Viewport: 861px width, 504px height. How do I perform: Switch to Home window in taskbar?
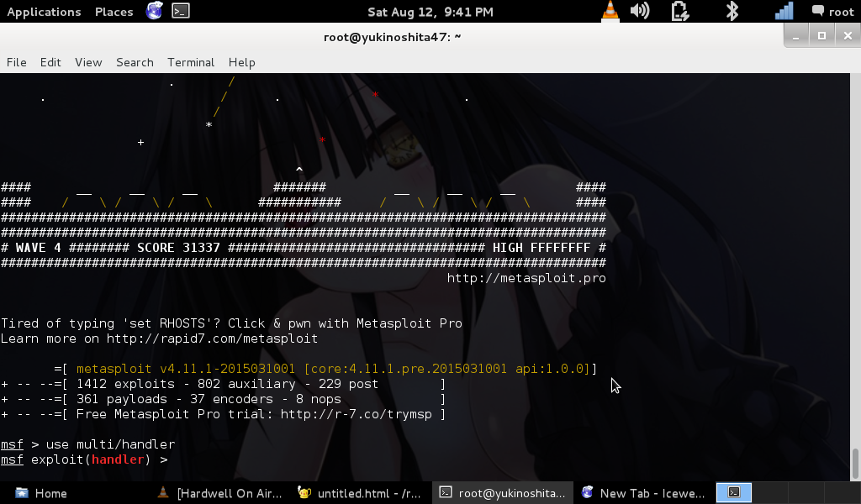click(41, 493)
